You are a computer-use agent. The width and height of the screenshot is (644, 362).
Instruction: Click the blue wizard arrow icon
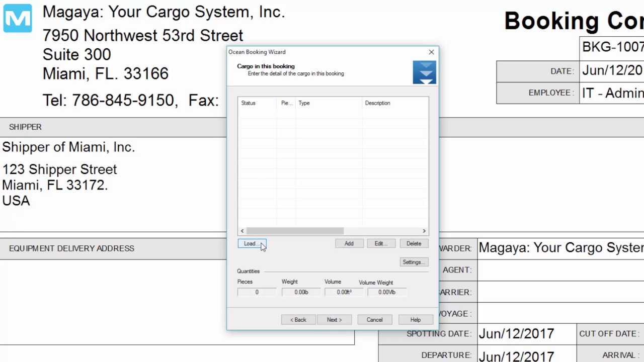coord(424,72)
